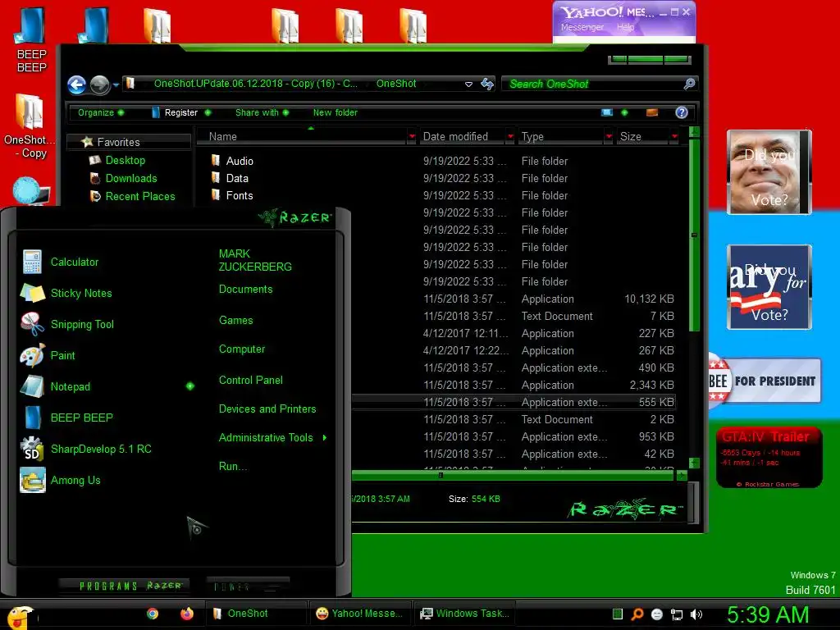Select the Fonts folder
Viewport: 840px width, 630px height.
tap(239, 195)
